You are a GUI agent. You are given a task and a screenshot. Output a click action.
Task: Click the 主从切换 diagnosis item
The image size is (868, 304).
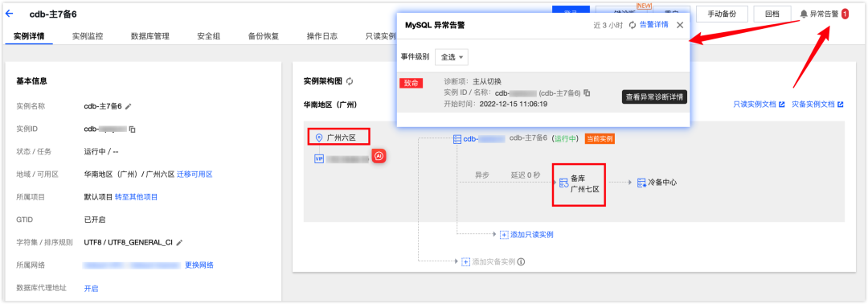(x=487, y=81)
